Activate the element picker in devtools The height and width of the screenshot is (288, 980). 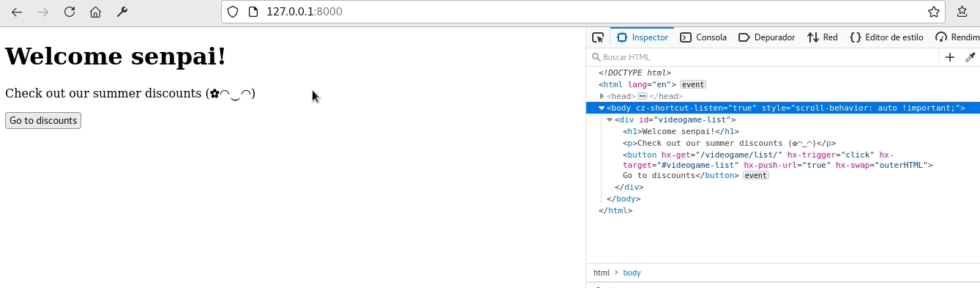click(x=598, y=37)
